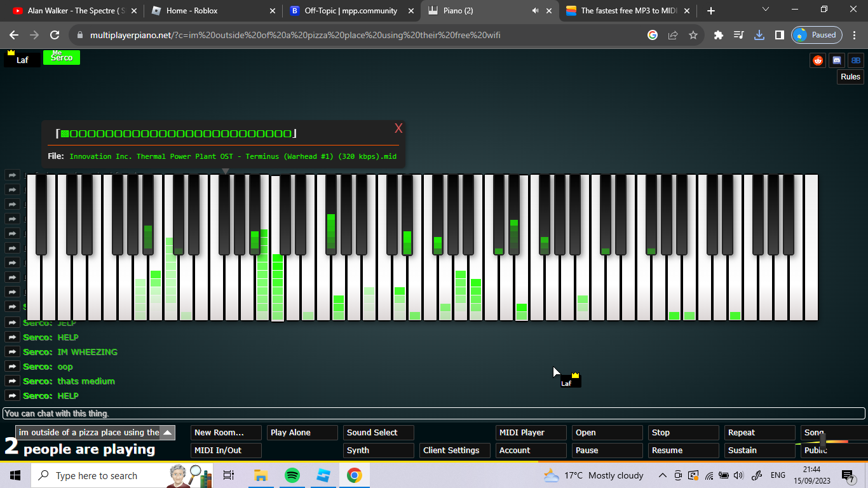868x488 pixels.
Task: Open Sound Select
Action: point(379,433)
